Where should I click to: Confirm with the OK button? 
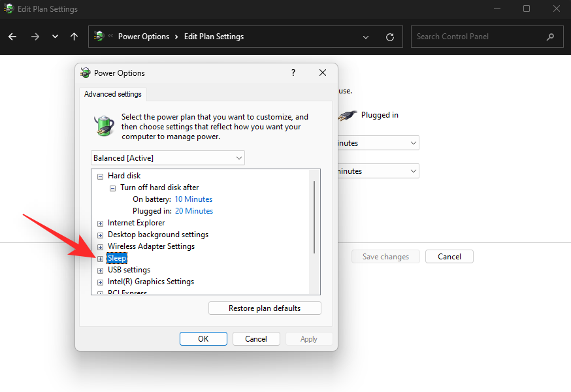point(203,339)
